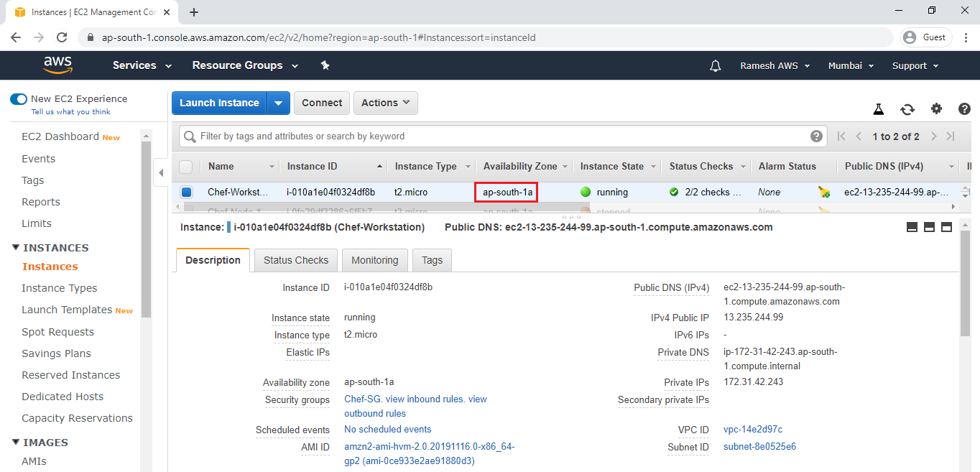Open the vpc-14e2d97c link
This screenshot has height=472, width=980.
(752, 430)
